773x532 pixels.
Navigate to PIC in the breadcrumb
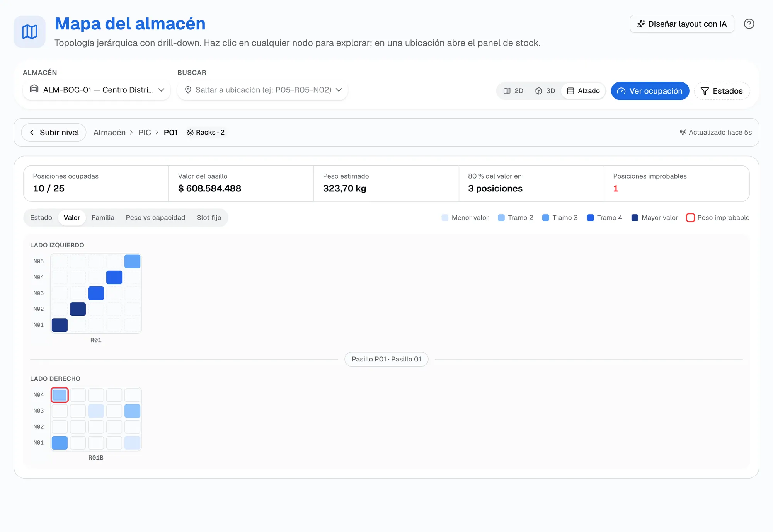[x=145, y=133]
